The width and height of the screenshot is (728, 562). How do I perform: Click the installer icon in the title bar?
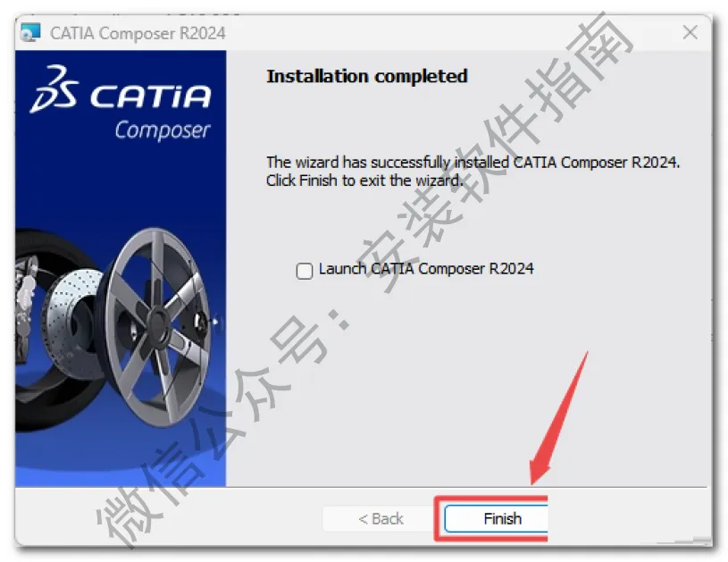pos(30,33)
